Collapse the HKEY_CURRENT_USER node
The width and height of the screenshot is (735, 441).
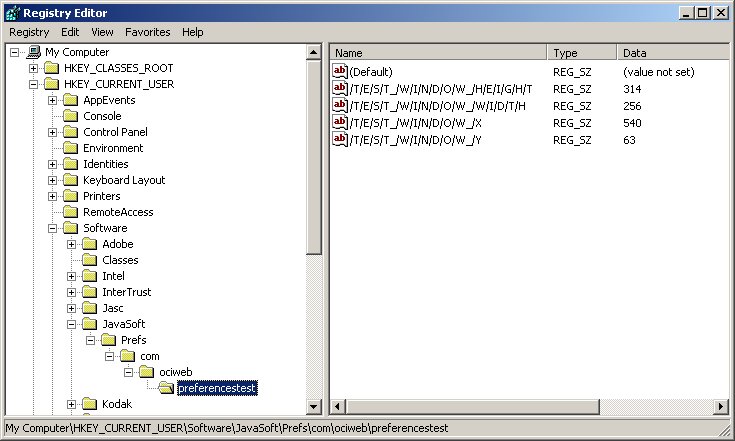coord(33,84)
